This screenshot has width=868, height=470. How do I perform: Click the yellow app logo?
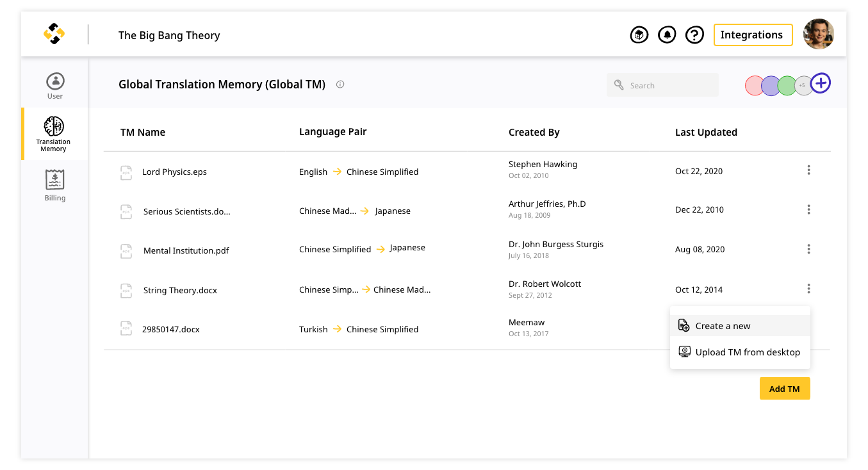click(54, 34)
